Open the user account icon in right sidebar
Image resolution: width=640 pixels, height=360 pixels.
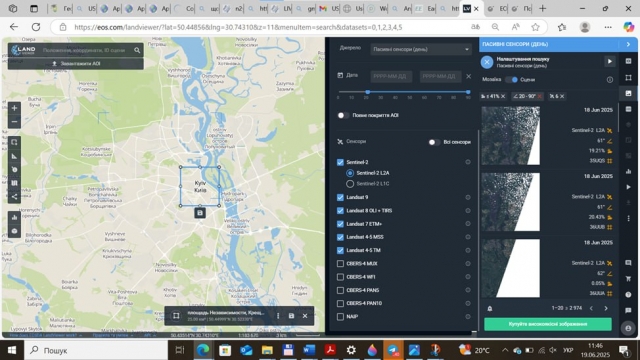point(628,328)
